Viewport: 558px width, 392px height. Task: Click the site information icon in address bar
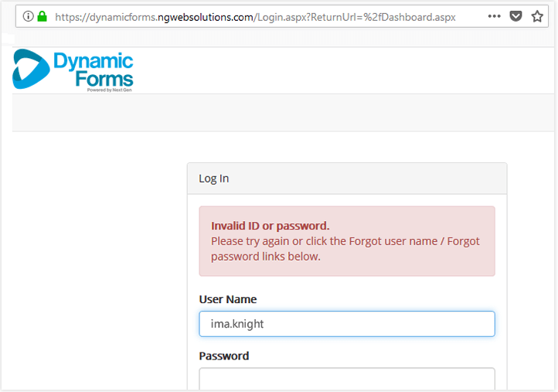[28, 16]
